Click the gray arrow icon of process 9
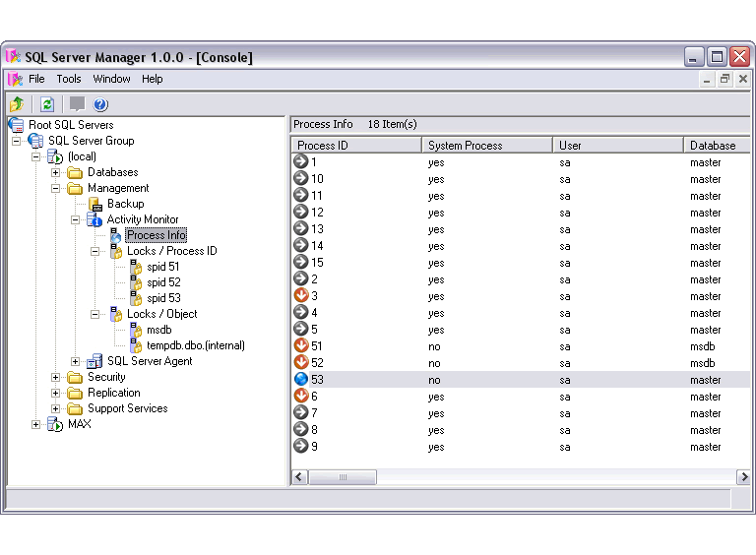The image size is (756, 555). point(301,446)
